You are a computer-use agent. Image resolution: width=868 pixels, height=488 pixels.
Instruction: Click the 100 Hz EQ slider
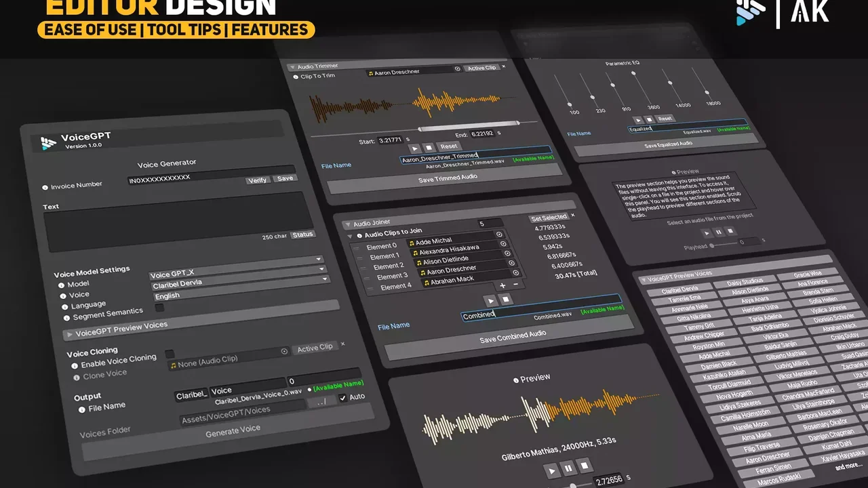pos(564,90)
